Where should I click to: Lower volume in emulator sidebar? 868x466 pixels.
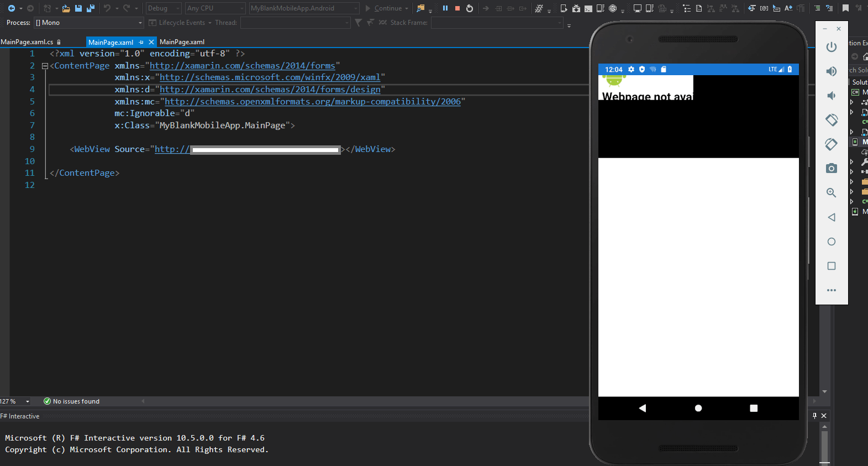coord(831,96)
